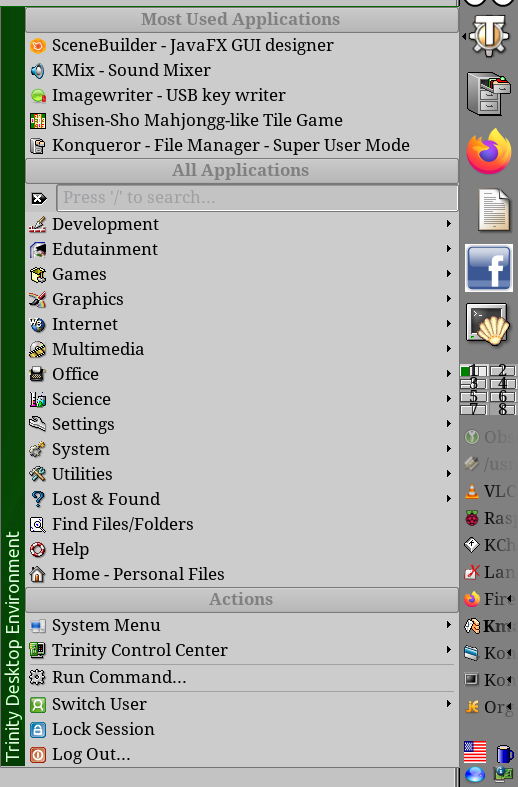This screenshot has height=787, width=518.
Task: Select Lock Session
Action: click(241, 729)
